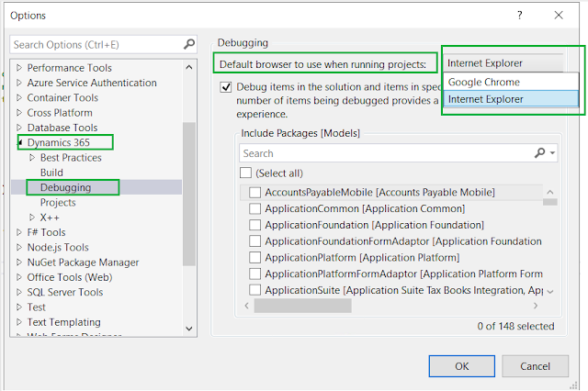The width and height of the screenshot is (588, 391).
Task: Check the ApplicationPlatform package checkbox
Action: 255,257
